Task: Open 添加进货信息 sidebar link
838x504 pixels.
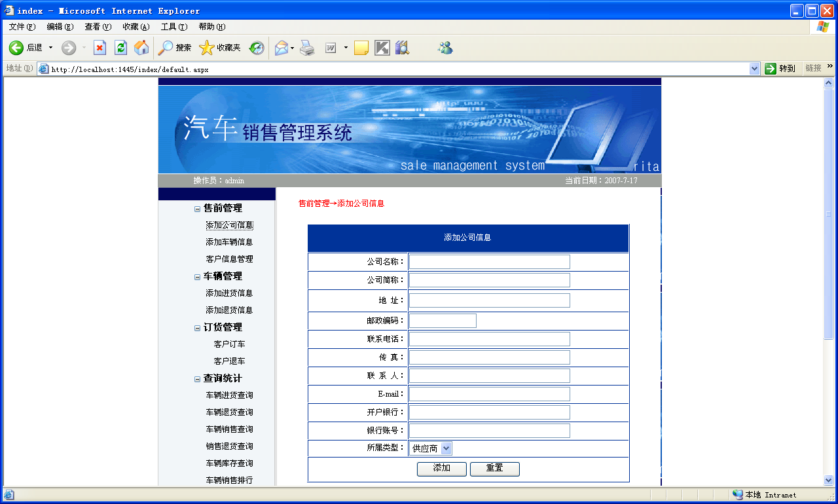Action: coord(229,293)
